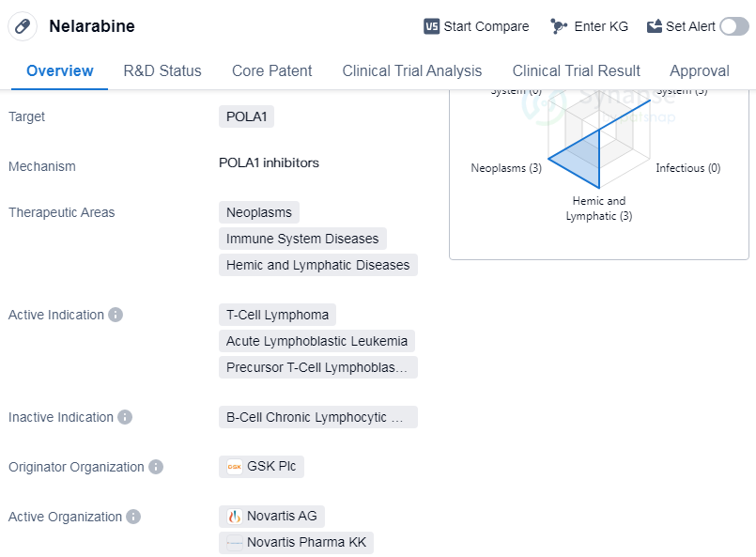Viewport: 756px width, 557px height.
Task: Open the Core Patent tab
Action: click(x=271, y=70)
